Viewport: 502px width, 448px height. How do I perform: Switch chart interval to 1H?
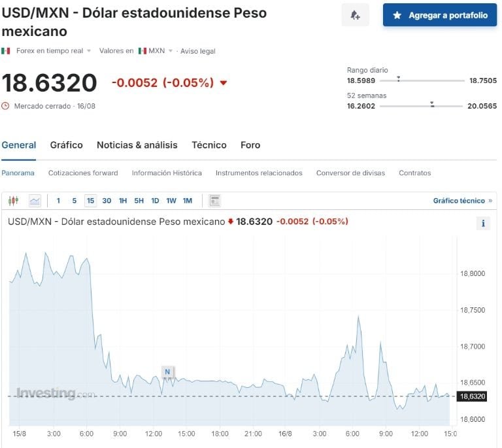[x=123, y=201]
